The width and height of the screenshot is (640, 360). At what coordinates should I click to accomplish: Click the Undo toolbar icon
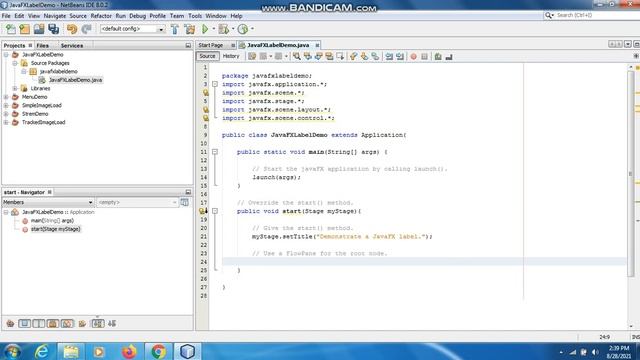[x=72, y=29]
